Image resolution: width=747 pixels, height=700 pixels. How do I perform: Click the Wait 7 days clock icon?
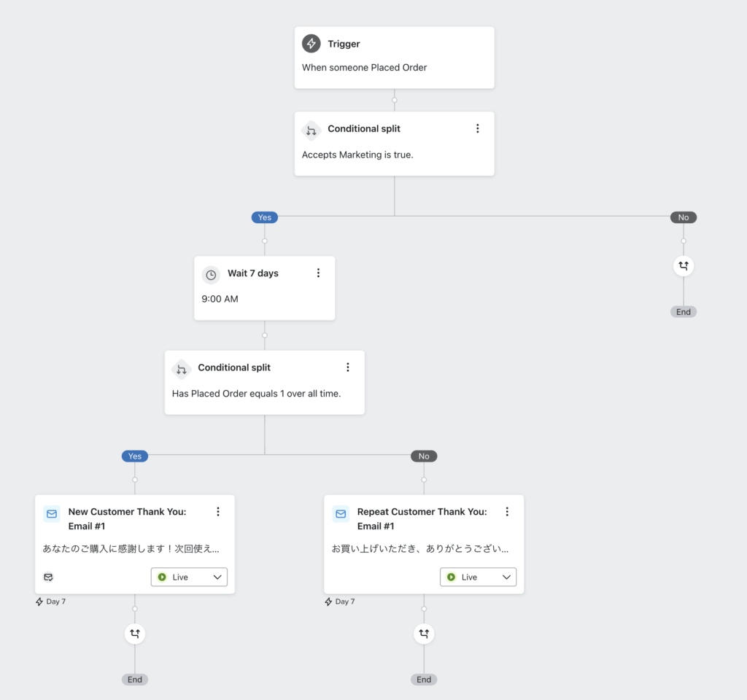point(211,275)
